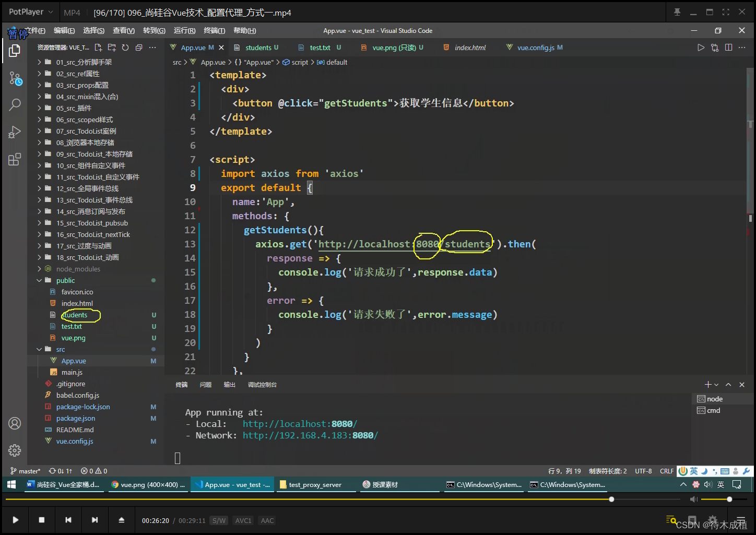Image resolution: width=756 pixels, height=535 pixels.
Task: Maximize the terminal panel size
Action: pyautogui.click(x=728, y=385)
